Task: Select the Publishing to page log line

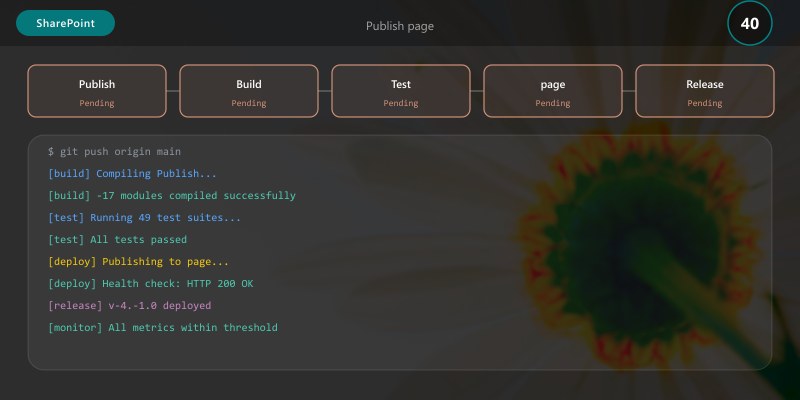Action: click(138, 261)
